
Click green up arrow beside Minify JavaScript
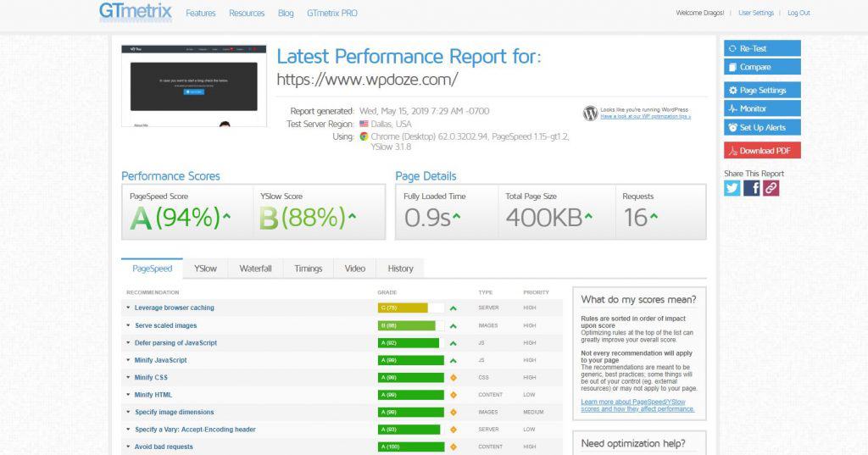point(453,360)
